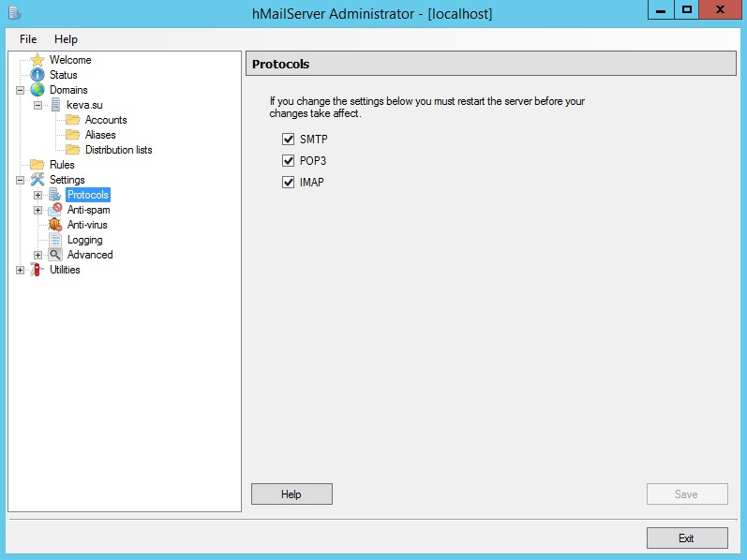Select the keva.su domain label
747x560 pixels.
pos(84,105)
